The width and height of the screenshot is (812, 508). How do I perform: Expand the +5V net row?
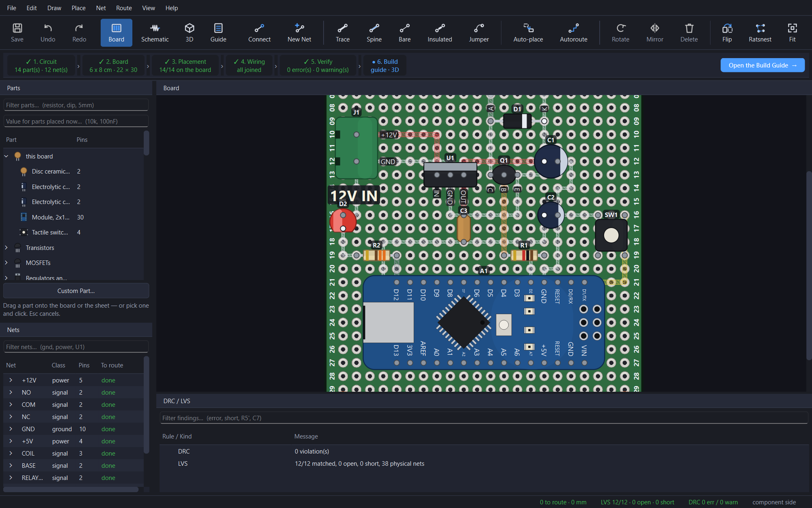pyautogui.click(x=11, y=441)
